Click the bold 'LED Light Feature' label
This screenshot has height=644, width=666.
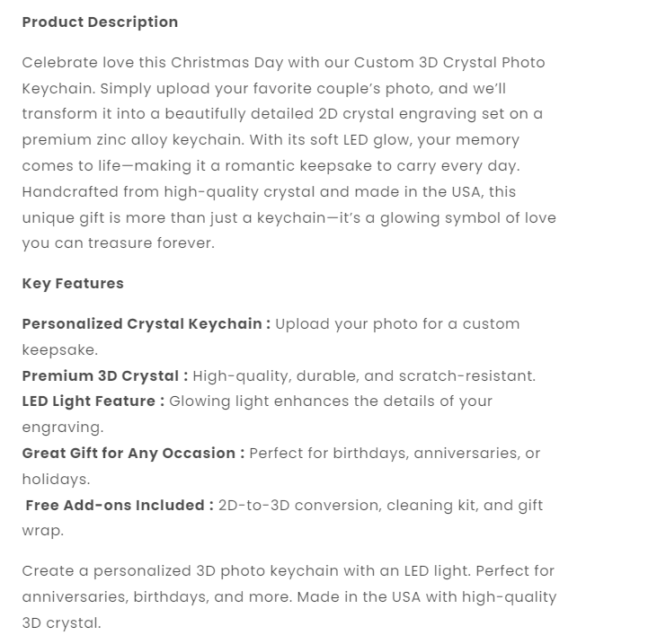[x=93, y=401]
